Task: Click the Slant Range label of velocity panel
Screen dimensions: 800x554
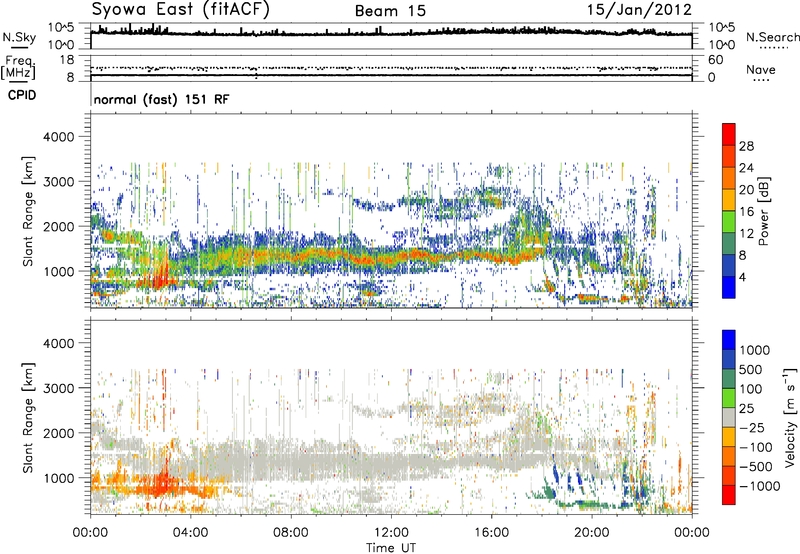Action: (28, 418)
